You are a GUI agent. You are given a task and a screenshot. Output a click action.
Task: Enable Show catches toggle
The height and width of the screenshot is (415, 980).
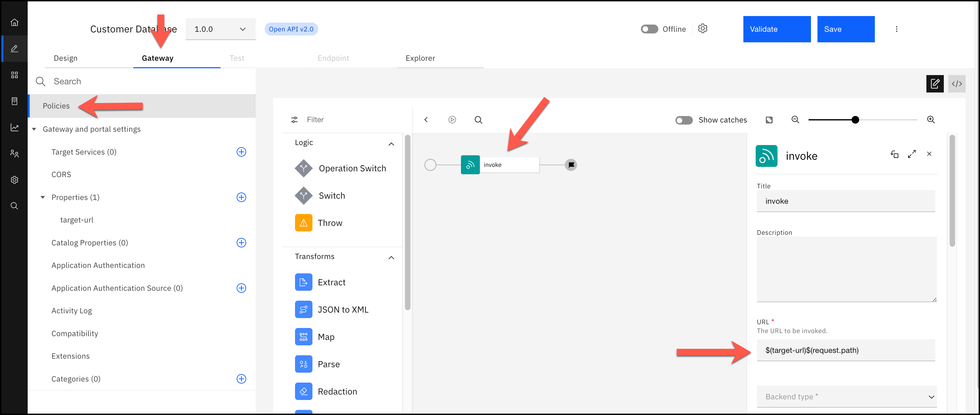(684, 120)
